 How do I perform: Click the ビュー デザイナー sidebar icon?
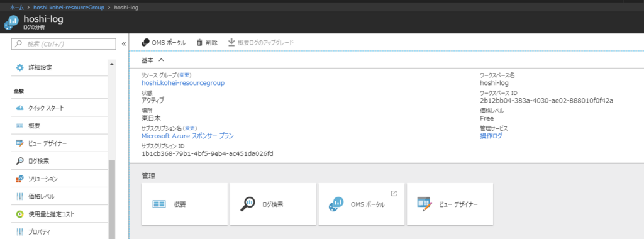(19, 143)
